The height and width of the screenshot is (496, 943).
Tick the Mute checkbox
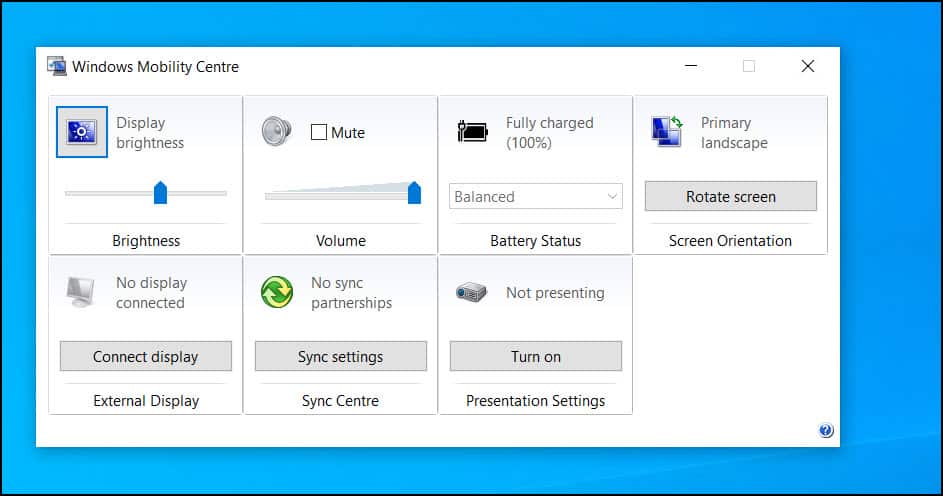pyautogui.click(x=319, y=132)
